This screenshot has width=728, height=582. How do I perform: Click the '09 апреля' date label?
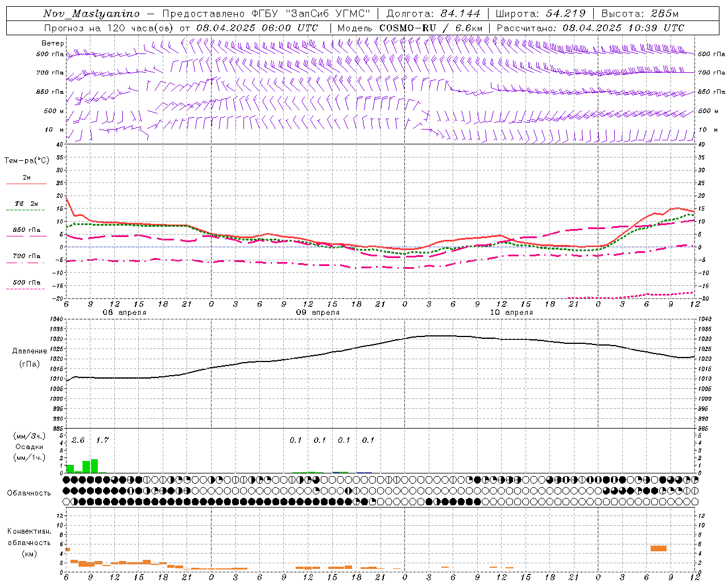tap(317, 313)
